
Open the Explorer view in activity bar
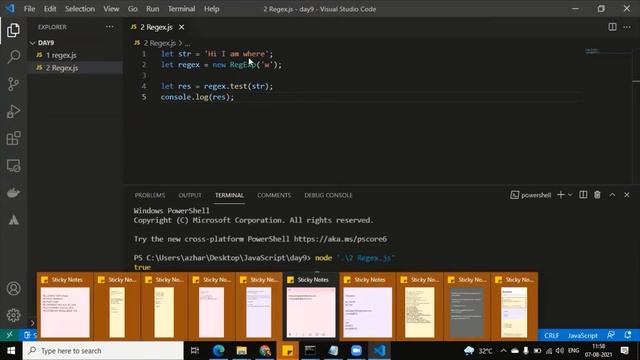click(x=13, y=30)
